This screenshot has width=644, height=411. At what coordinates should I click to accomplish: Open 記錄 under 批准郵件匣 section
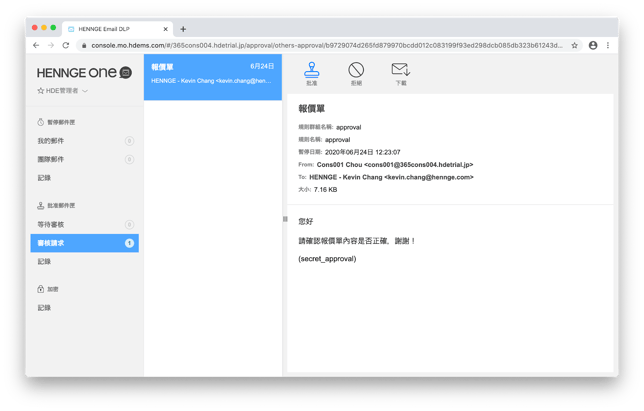point(85,262)
